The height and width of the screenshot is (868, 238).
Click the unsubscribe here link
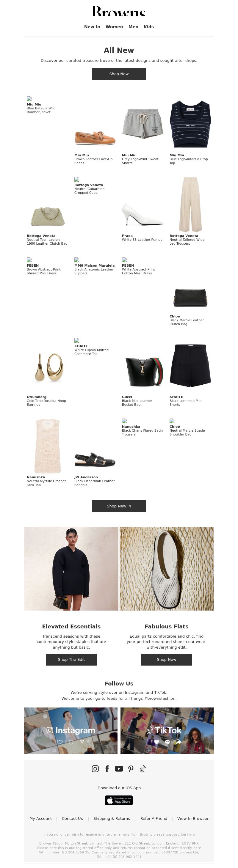(x=191, y=834)
